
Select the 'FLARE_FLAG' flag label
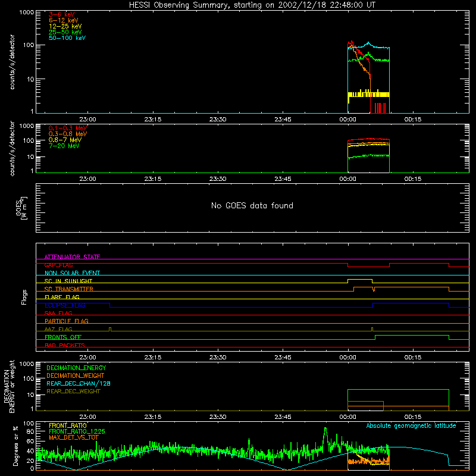tap(62, 297)
